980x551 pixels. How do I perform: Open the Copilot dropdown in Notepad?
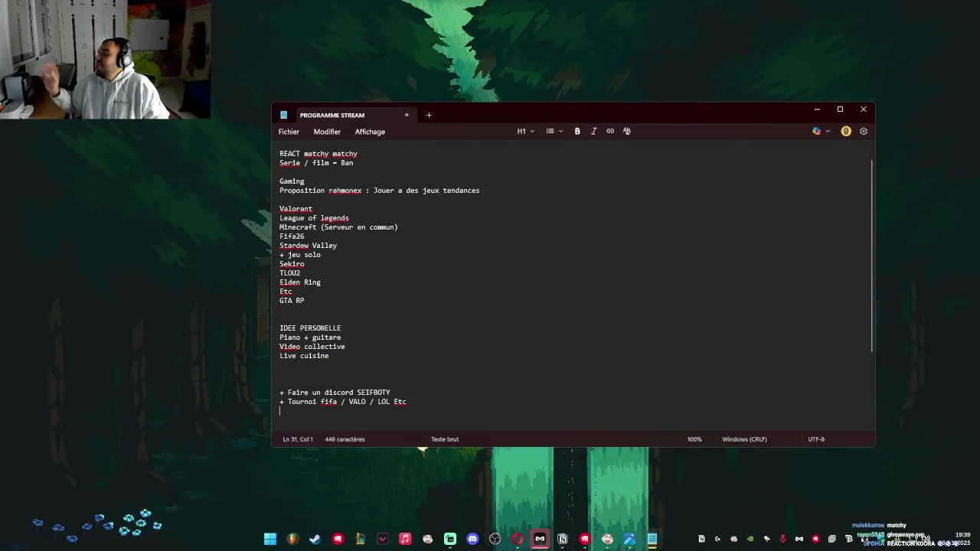821,131
